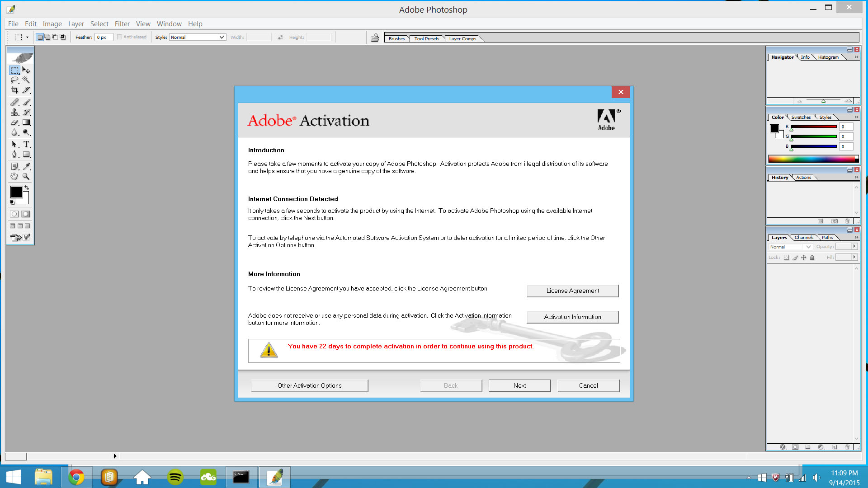Viewport: 868px width, 488px height.
Task: Toggle the Anti-aliased checkbox
Action: (x=120, y=37)
